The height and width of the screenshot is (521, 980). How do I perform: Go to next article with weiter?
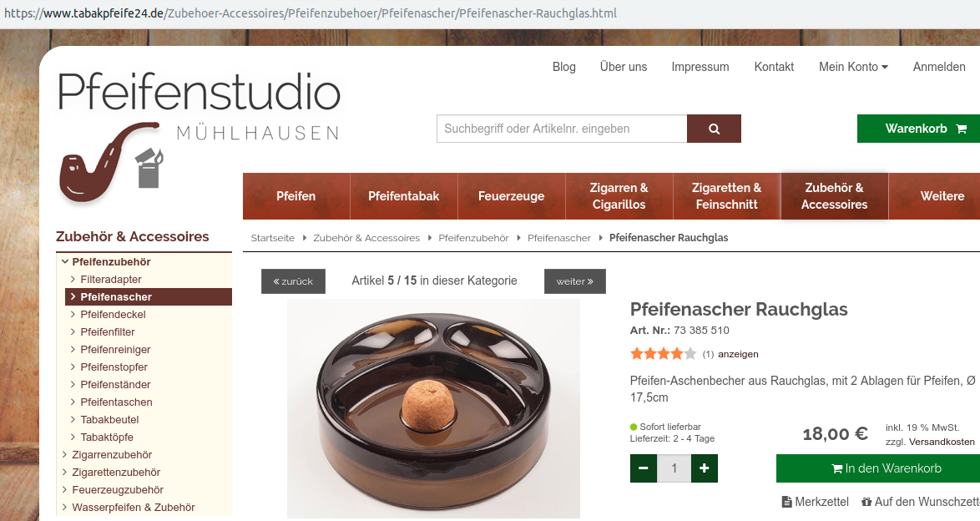point(575,281)
